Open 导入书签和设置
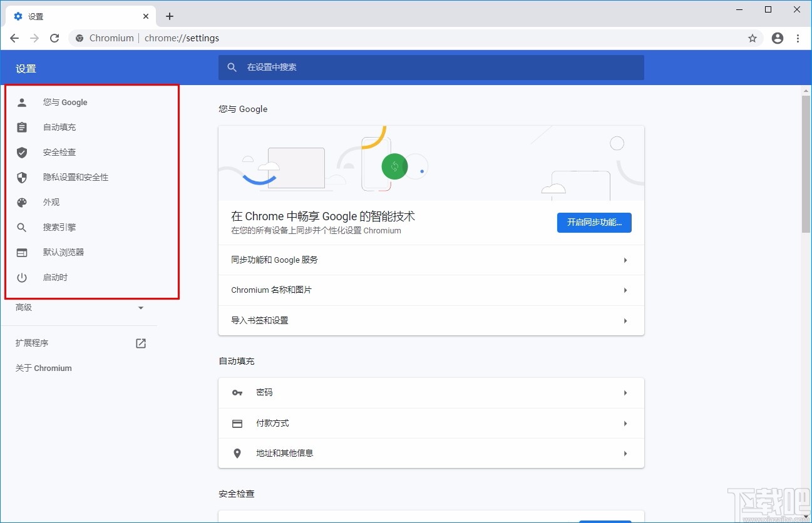Viewport: 812px width, 523px height. click(x=431, y=320)
